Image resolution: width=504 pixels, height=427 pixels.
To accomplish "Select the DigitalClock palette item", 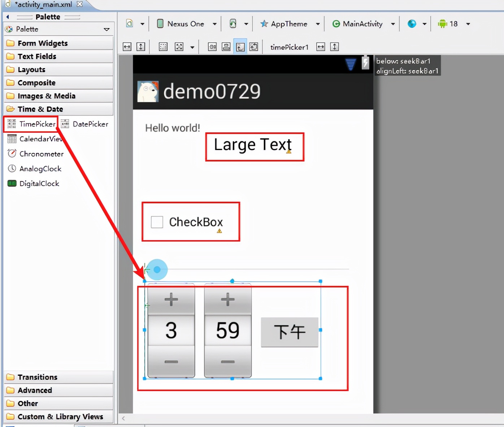I will [34, 184].
